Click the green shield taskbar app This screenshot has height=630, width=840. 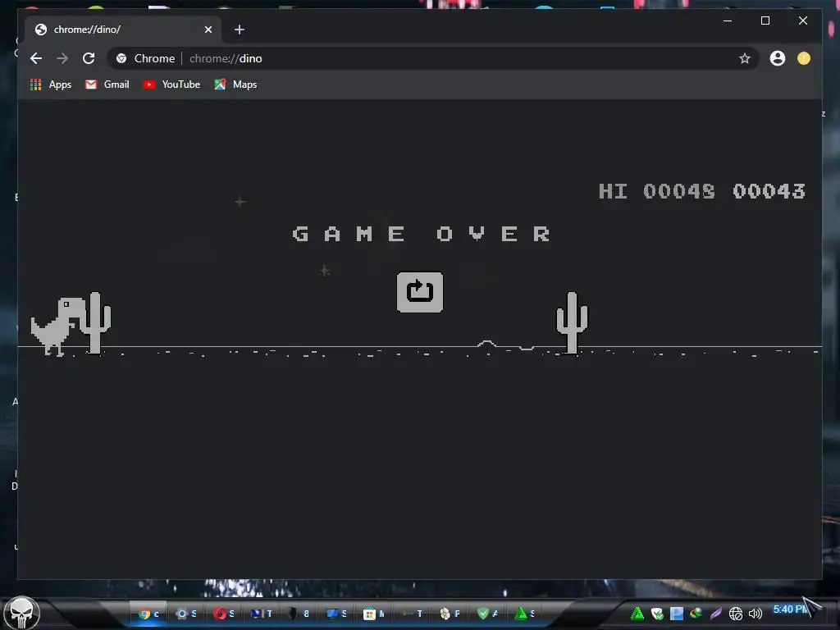(487, 614)
